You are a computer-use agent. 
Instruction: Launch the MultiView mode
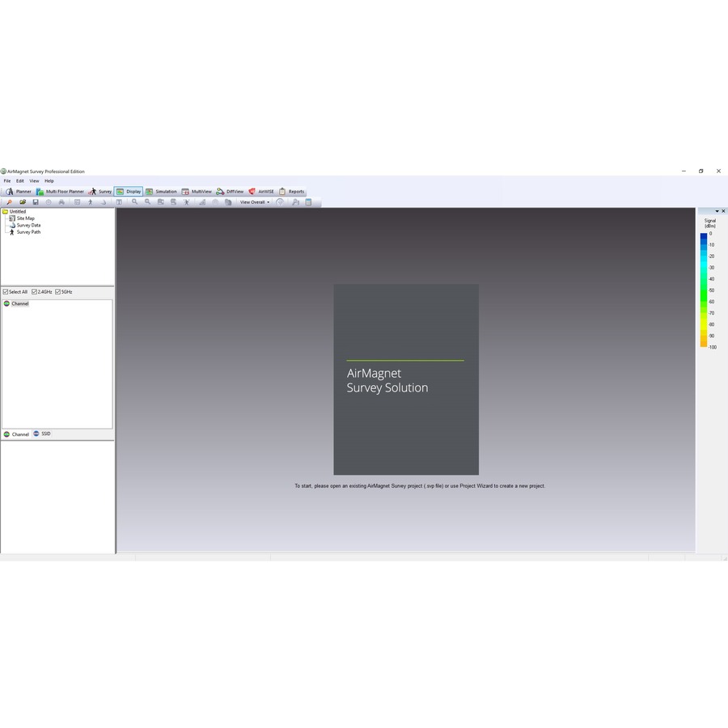point(197,192)
